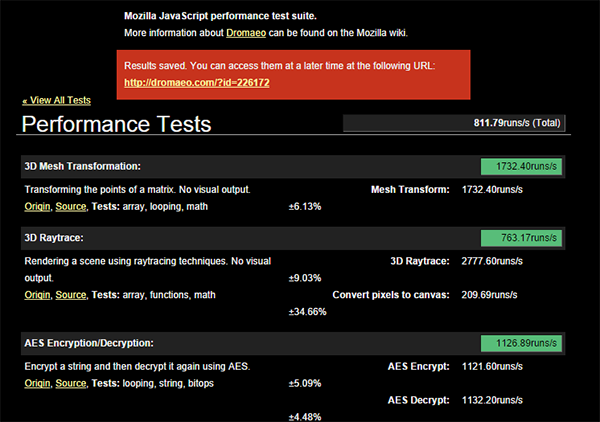Select the AES Encrypt result row
The image size is (600, 422).
(444, 366)
